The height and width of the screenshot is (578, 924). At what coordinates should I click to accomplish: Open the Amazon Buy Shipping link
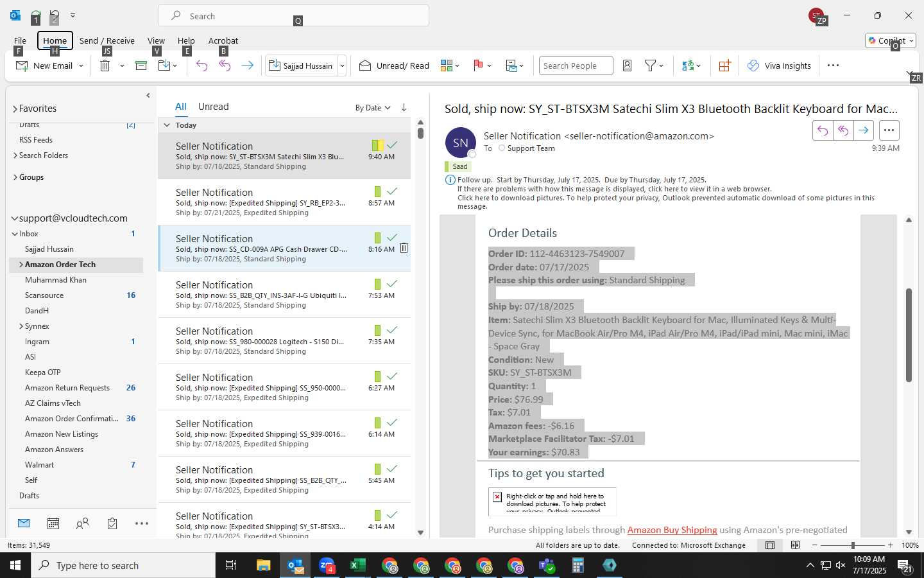[672, 530]
